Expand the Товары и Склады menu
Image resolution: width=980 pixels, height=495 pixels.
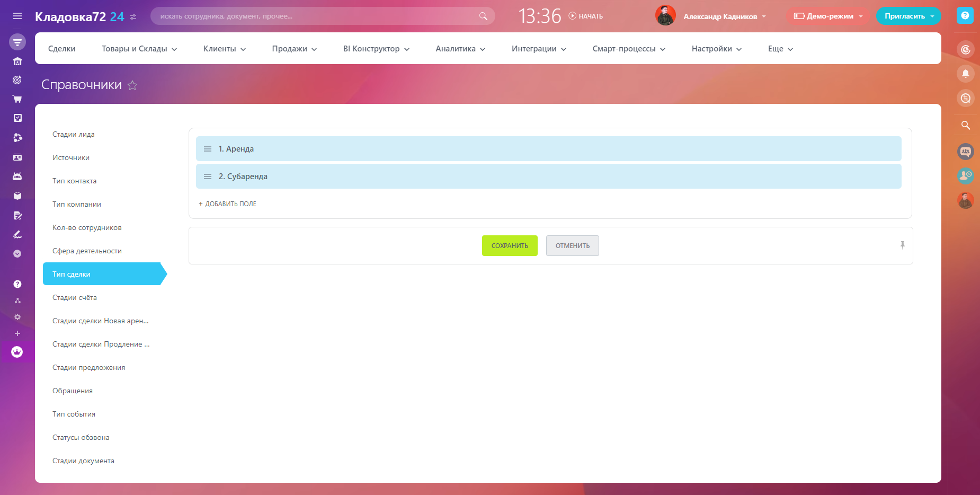tap(139, 49)
